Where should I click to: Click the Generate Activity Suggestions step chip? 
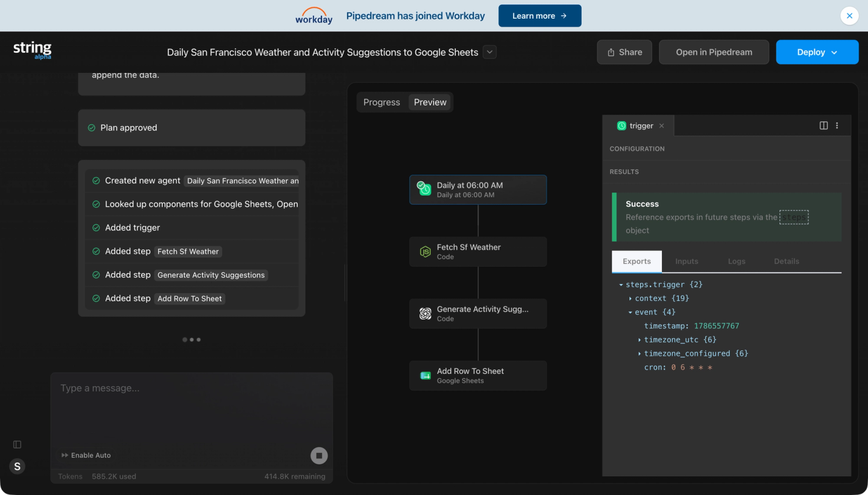pyautogui.click(x=211, y=275)
